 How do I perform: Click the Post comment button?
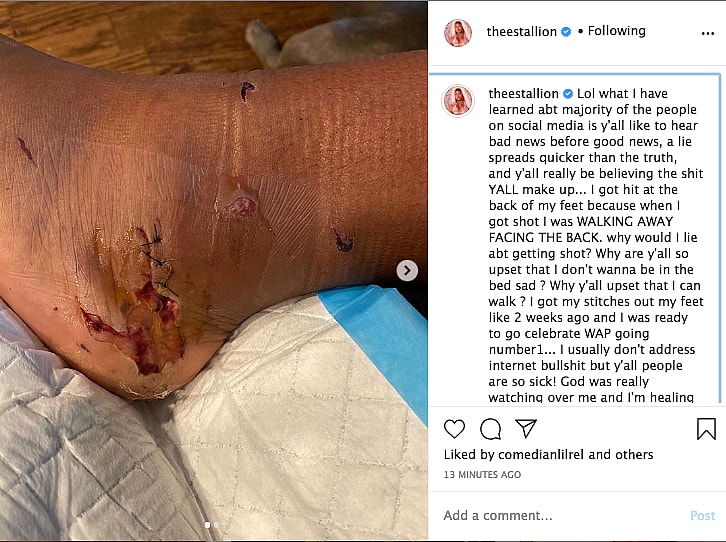pyautogui.click(x=702, y=516)
